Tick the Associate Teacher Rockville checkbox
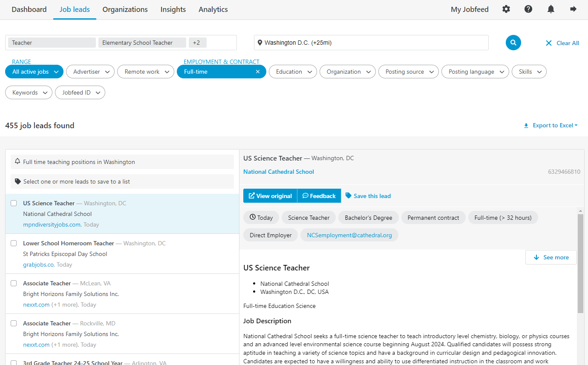 coord(14,323)
